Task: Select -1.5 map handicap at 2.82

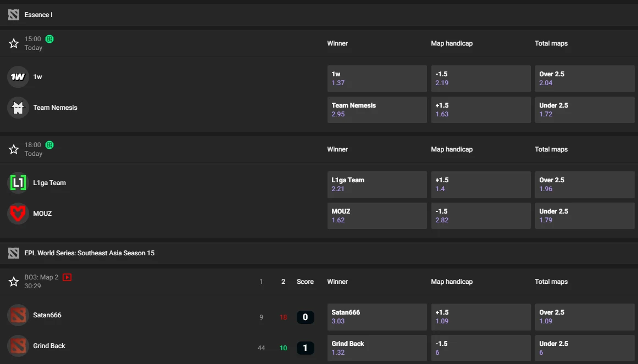Action: pyautogui.click(x=481, y=216)
